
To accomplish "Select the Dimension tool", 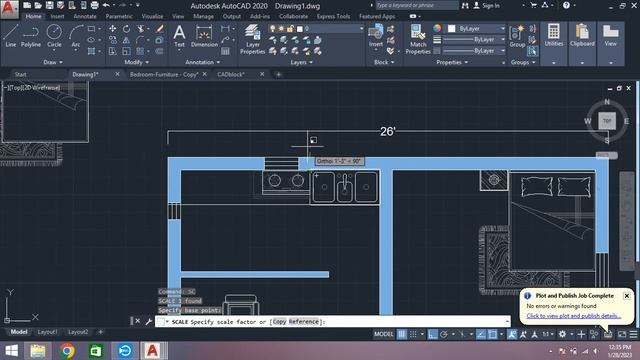I will point(204,36).
